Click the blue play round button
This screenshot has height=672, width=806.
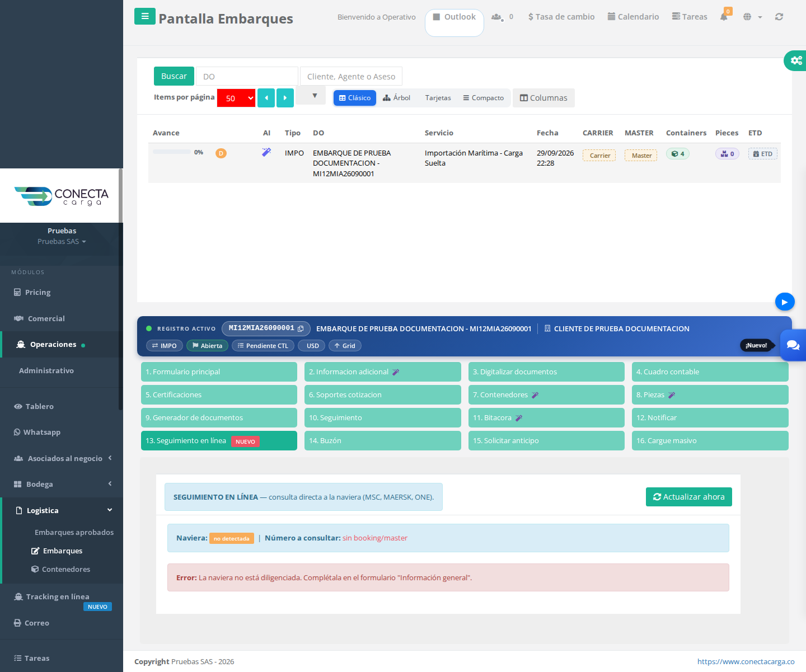click(785, 302)
